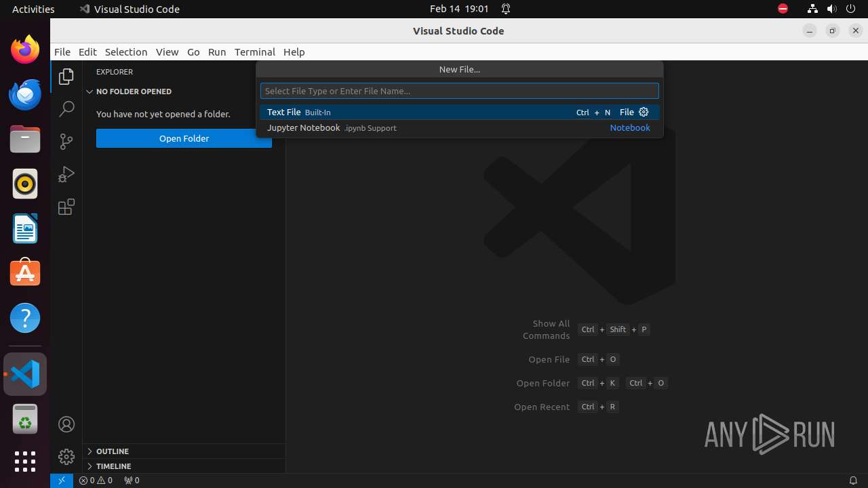Expand the Outline section

pos(184,451)
